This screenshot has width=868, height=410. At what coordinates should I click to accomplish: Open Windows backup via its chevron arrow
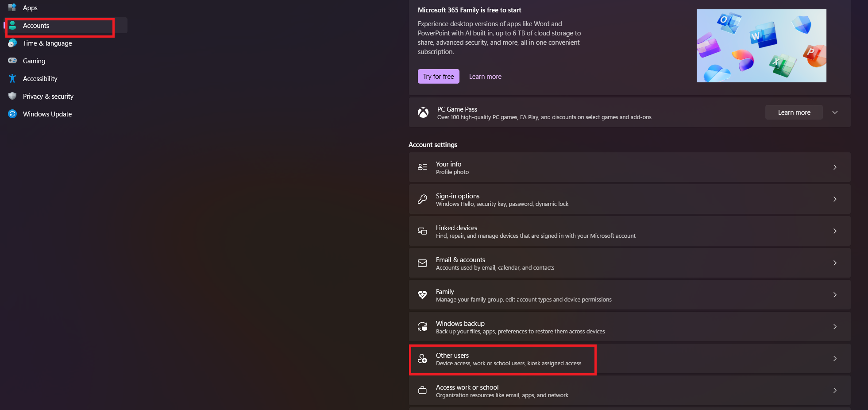(835, 327)
